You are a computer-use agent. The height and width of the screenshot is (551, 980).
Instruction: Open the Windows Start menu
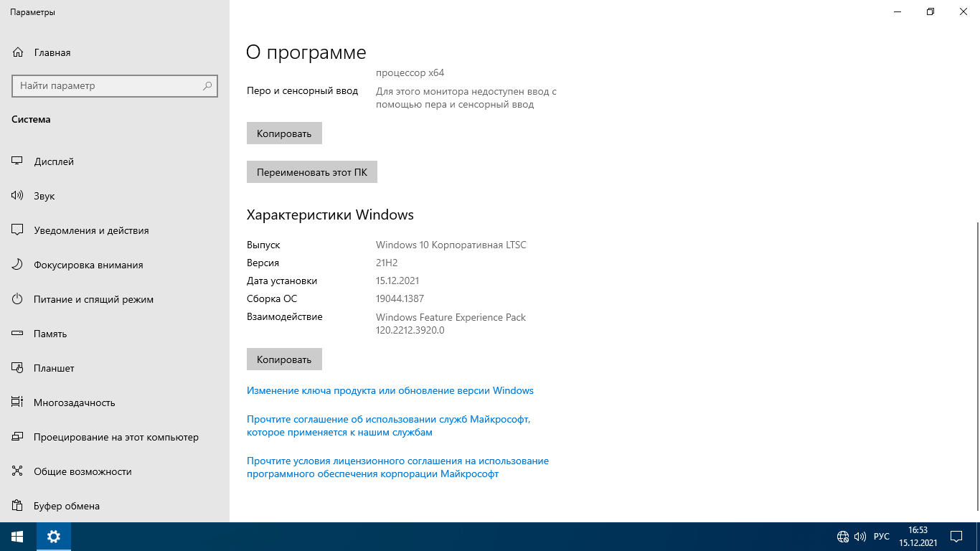18,537
